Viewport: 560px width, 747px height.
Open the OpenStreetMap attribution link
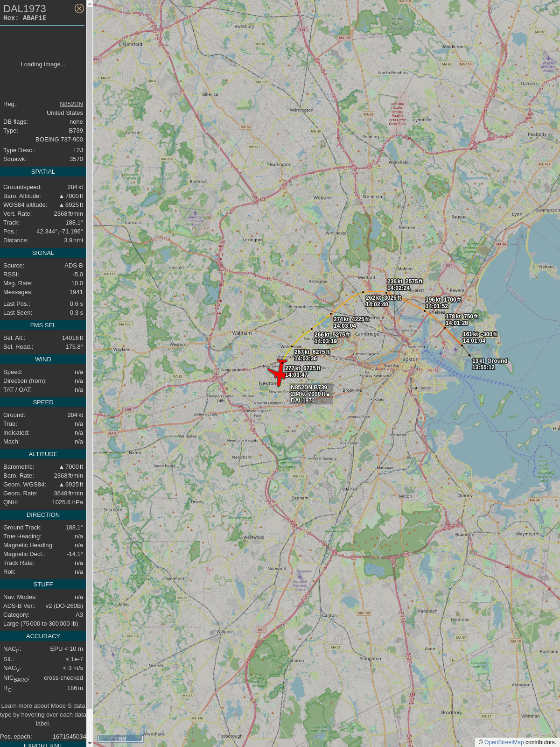(504, 742)
